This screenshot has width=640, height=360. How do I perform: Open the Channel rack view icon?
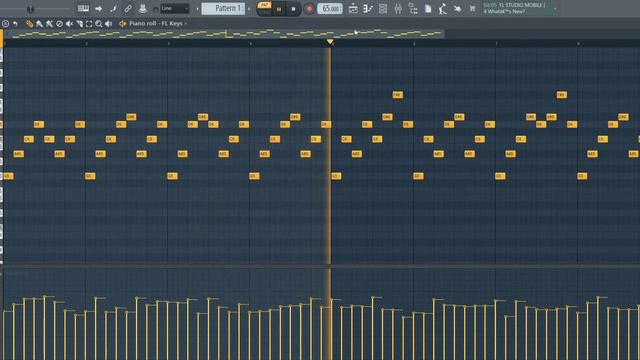click(383, 9)
